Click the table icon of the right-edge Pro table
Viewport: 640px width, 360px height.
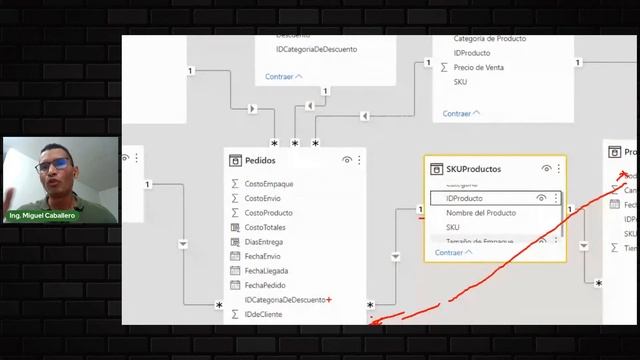(614, 152)
